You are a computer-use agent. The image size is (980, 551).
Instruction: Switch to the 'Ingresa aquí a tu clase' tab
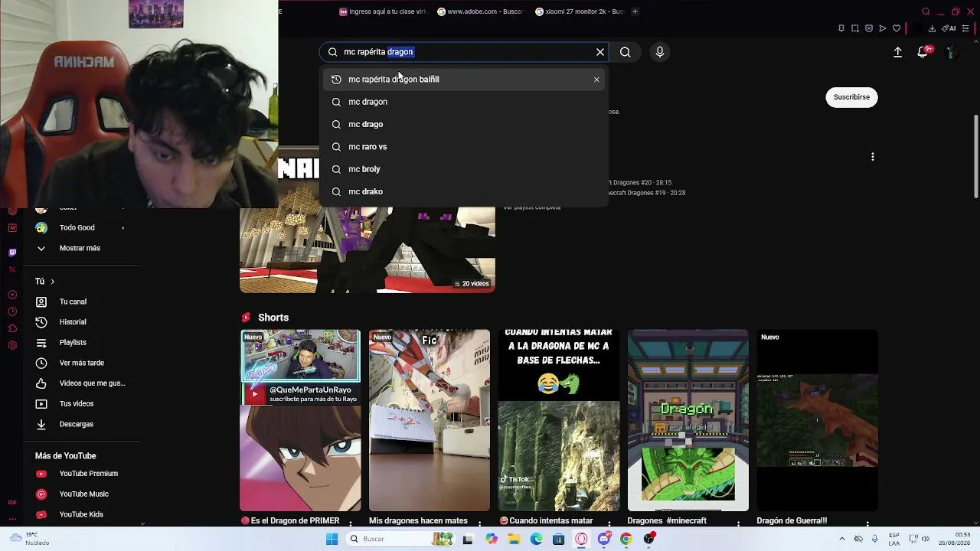click(x=383, y=11)
